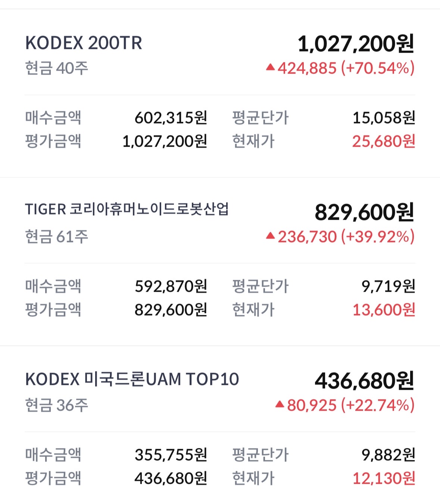
Task: Select the +39.92% profit percentage
Action: (x=378, y=237)
